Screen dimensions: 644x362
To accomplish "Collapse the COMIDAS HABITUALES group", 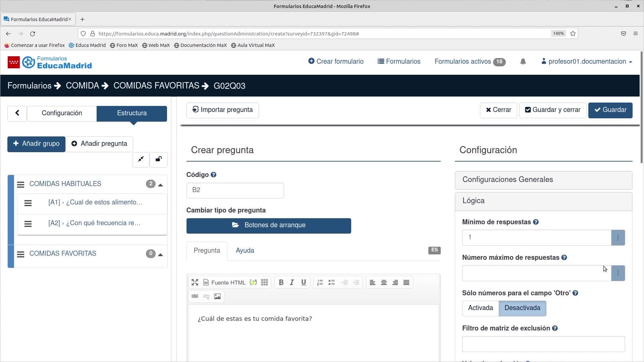I will click(161, 185).
